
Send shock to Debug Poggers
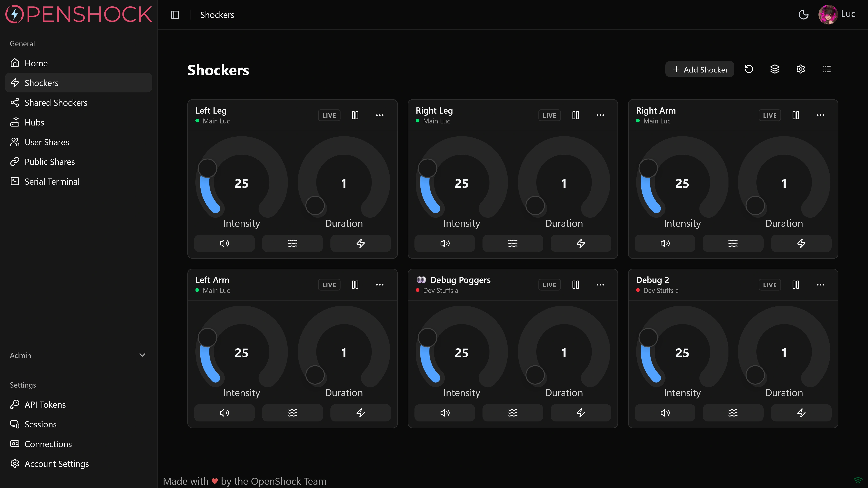click(581, 413)
